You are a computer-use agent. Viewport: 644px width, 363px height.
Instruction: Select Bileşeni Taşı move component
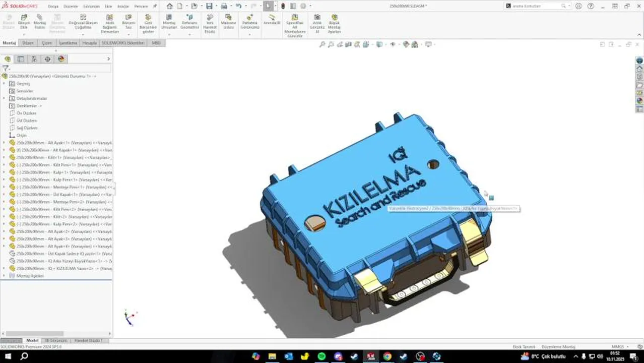[128, 22]
